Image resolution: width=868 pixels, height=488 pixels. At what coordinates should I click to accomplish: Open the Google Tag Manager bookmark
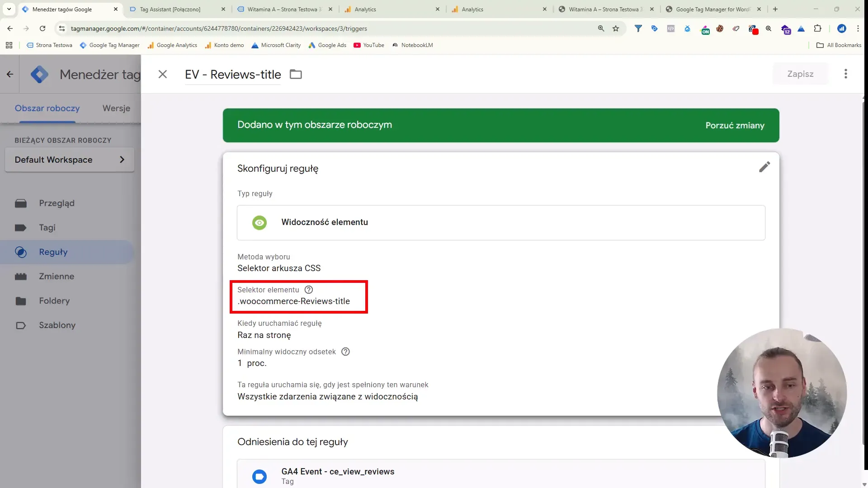tap(110, 45)
